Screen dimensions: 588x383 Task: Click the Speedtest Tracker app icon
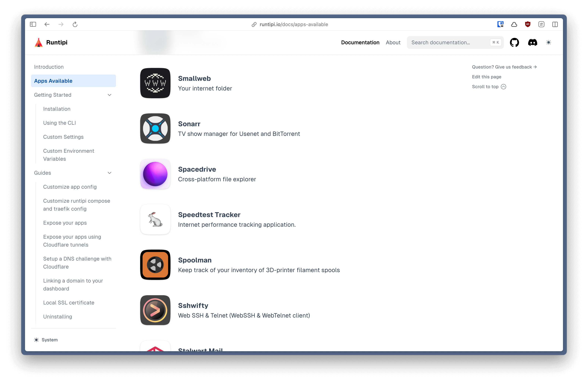click(x=155, y=219)
